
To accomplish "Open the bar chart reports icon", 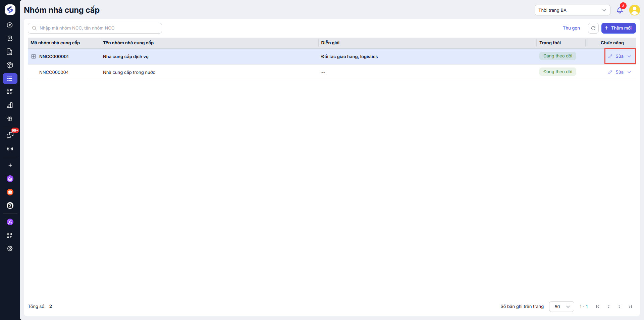I will pos(10,105).
